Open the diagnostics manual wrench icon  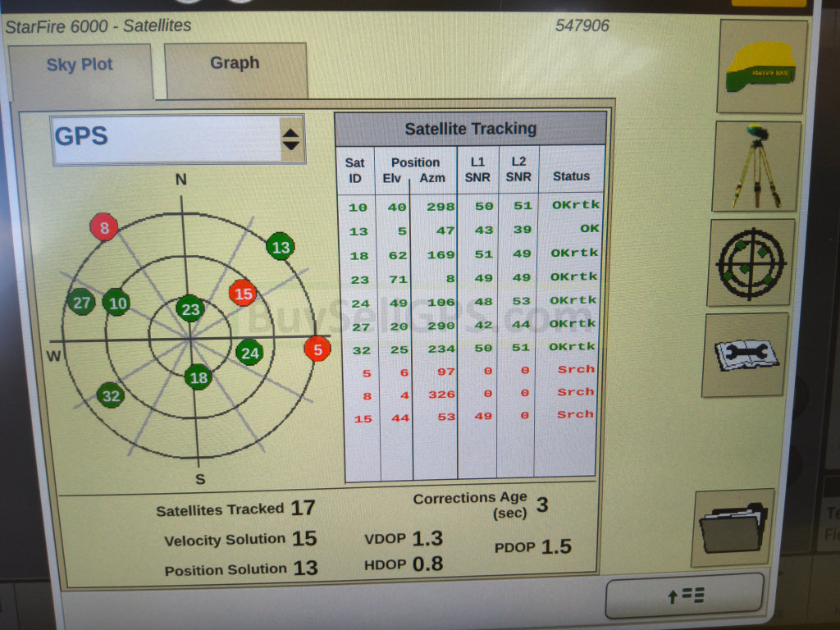coord(746,354)
